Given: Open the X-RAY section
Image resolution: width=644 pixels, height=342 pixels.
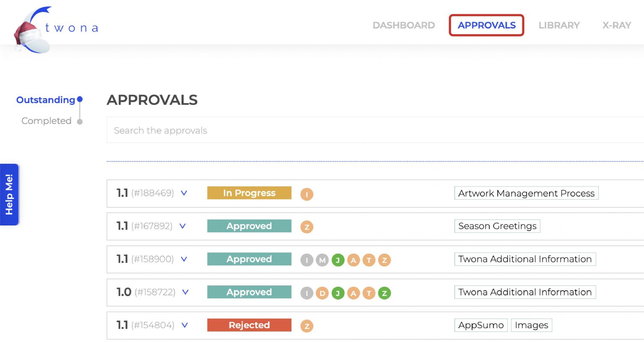Looking at the screenshot, I should coord(616,25).
